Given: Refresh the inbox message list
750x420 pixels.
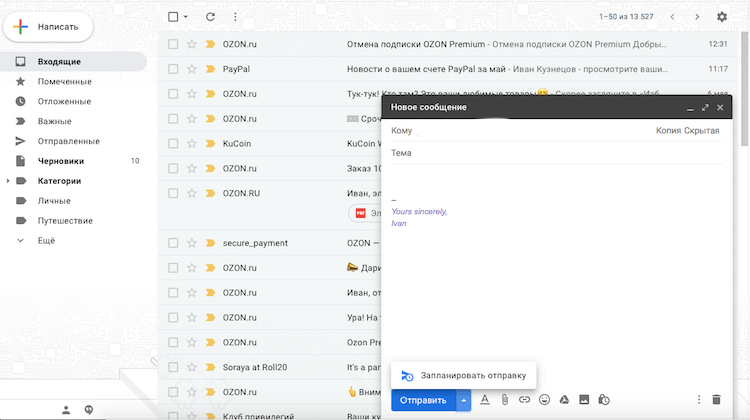Looking at the screenshot, I should pyautogui.click(x=210, y=17).
